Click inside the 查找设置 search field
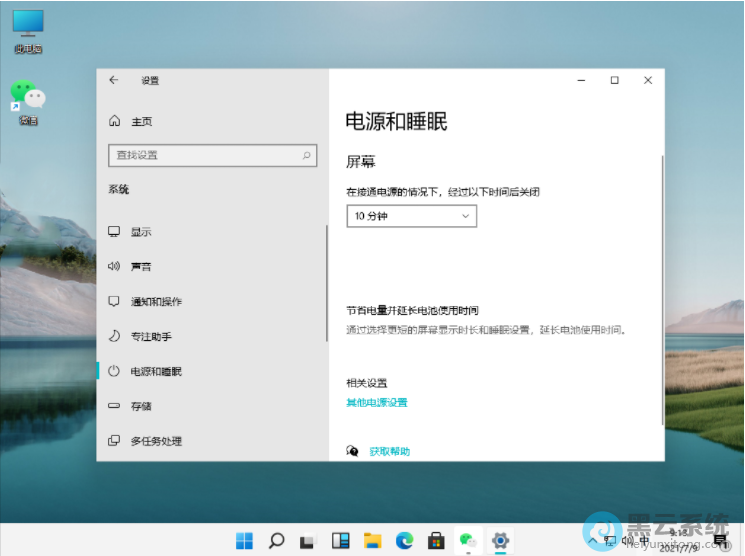This screenshot has height=556, width=745. point(200,156)
